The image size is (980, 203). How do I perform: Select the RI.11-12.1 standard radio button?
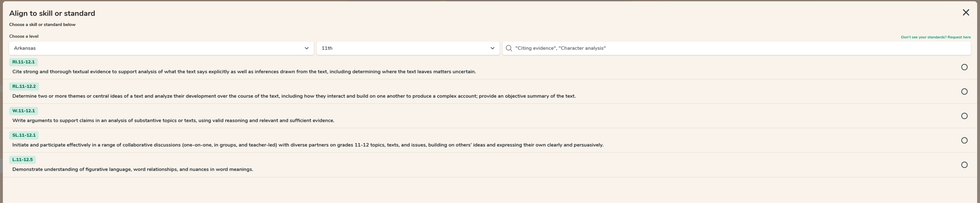point(964,67)
